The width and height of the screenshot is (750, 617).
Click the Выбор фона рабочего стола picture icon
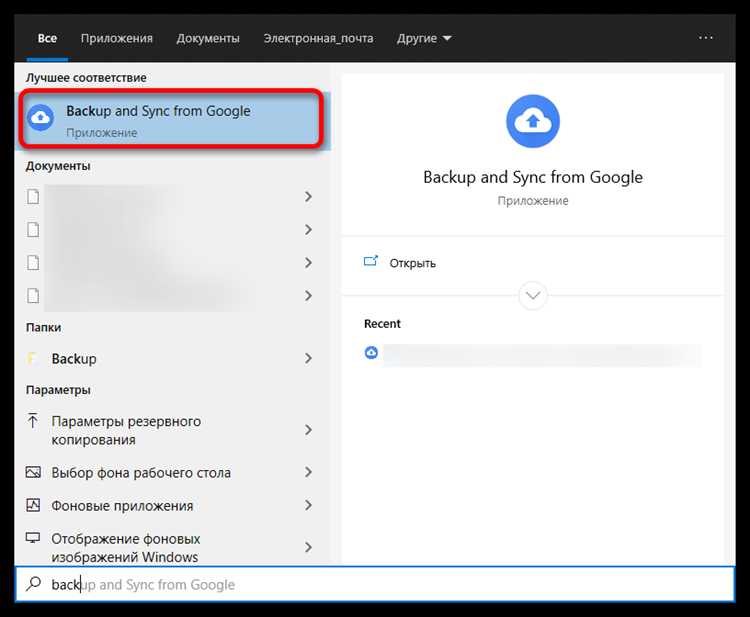pyautogui.click(x=33, y=473)
